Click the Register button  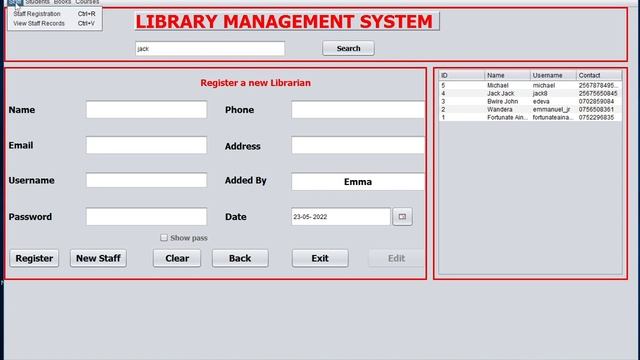click(x=34, y=258)
